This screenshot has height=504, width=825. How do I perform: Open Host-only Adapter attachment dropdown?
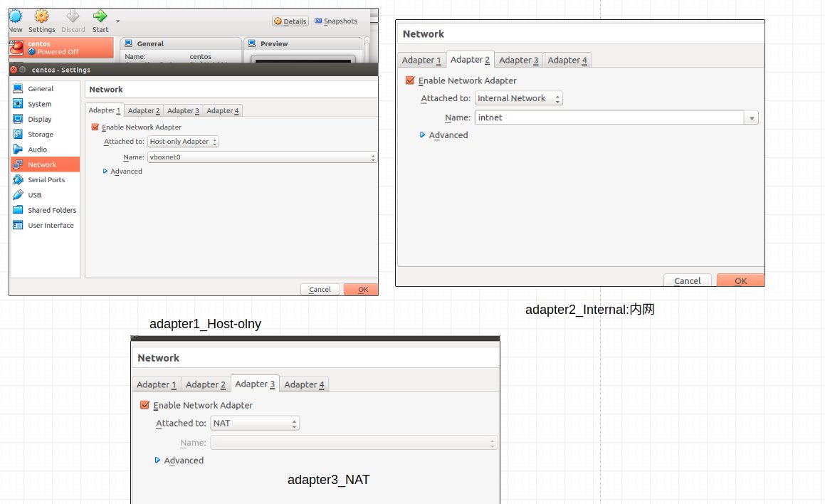click(183, 142)
